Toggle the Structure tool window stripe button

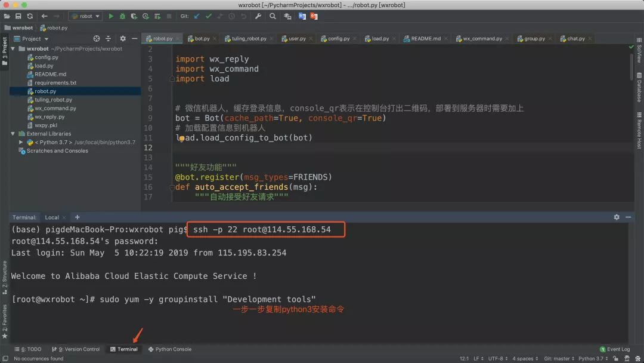(5, 278)
